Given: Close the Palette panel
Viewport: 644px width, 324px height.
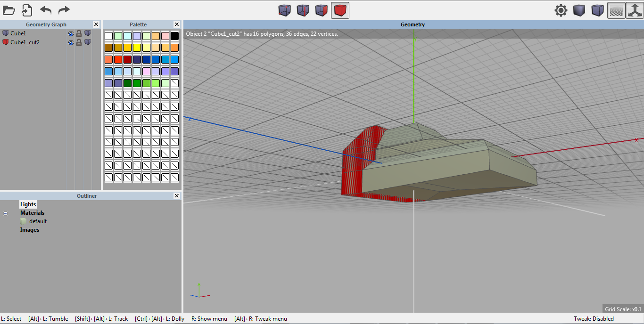Looking at the screenshot, I should pyautogui.click(x=177, y=24).
